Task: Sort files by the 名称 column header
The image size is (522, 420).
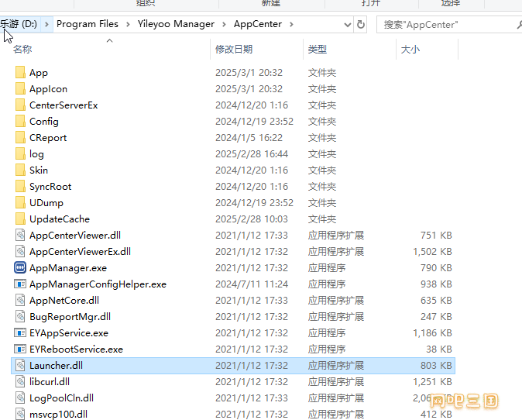Action: click(22, 50)
